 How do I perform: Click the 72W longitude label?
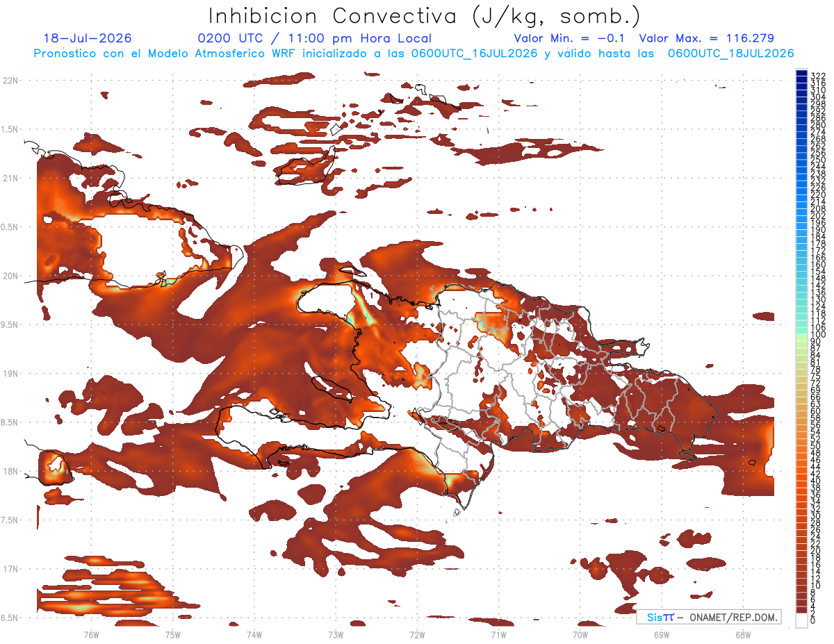click(417, 634)
